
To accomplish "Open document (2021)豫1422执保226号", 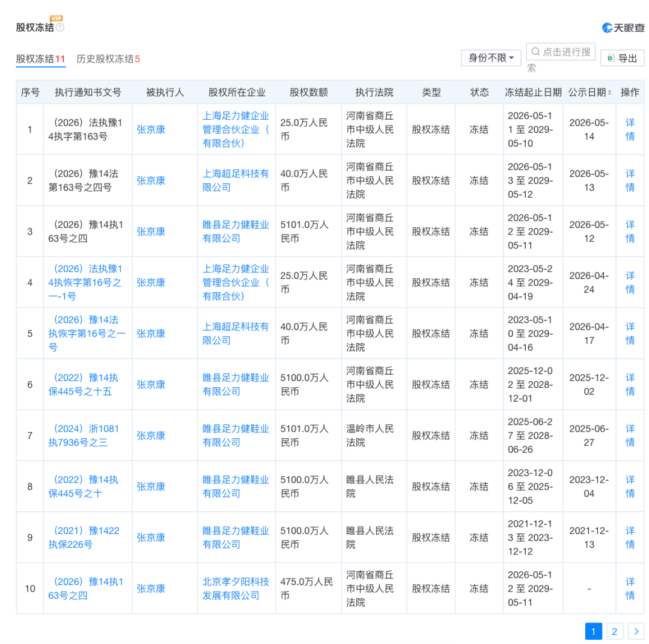I will (84, 537).
